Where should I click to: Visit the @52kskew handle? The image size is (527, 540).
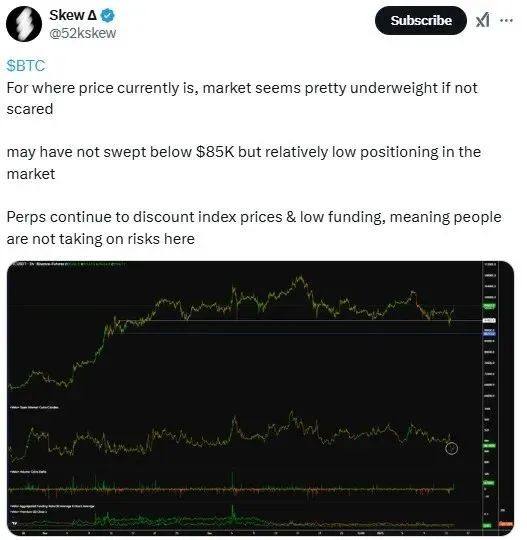[x=82, y=33]
